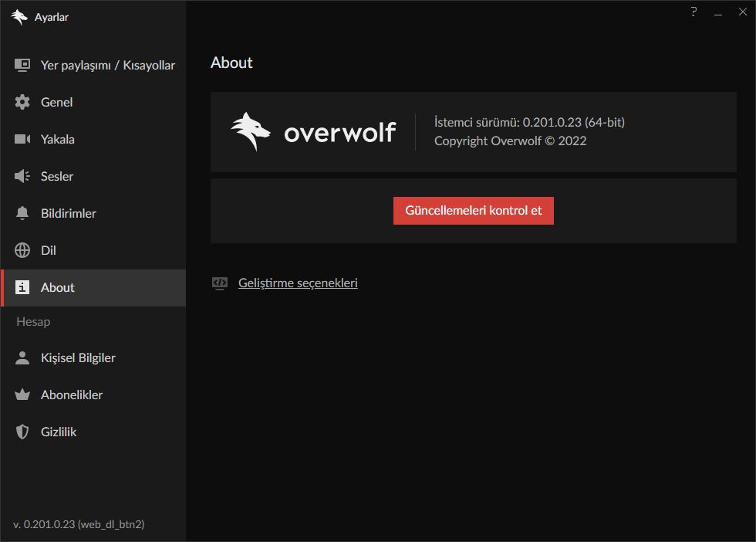Click the About page heading

click(x=231, y=63)
